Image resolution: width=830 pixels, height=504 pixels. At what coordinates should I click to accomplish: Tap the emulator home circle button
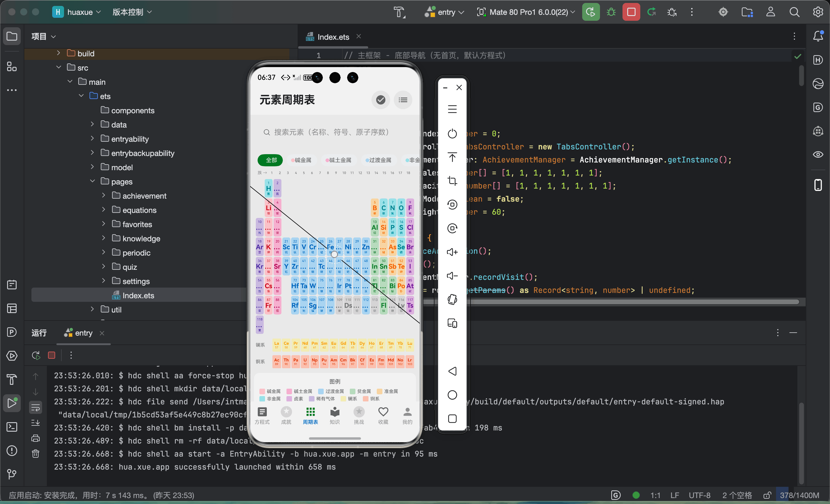pos(452,395)
